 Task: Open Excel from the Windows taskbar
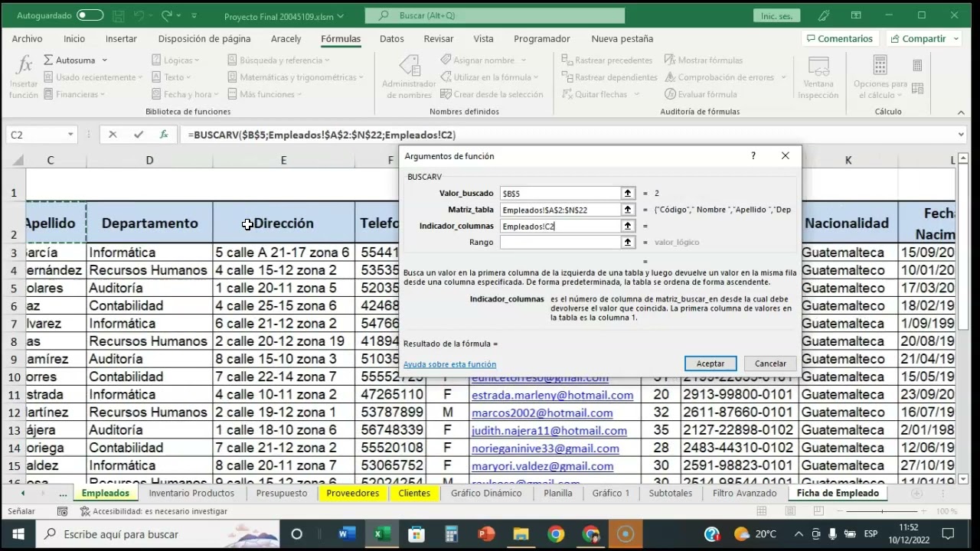pos(381,534)
